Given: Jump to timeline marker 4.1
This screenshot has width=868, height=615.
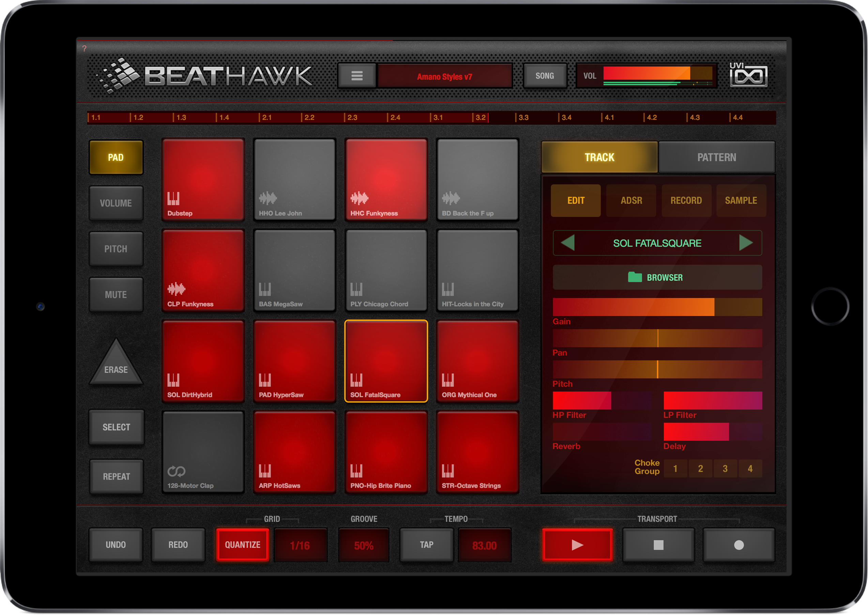Looking at the screenshot, I should click(609, 118).
